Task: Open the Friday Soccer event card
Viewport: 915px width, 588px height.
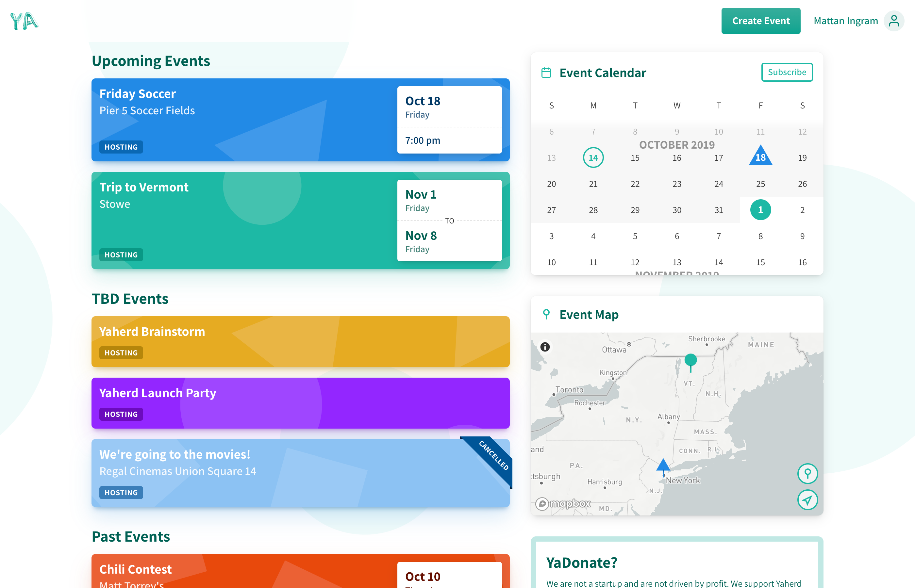Action: tap(244, 120)
